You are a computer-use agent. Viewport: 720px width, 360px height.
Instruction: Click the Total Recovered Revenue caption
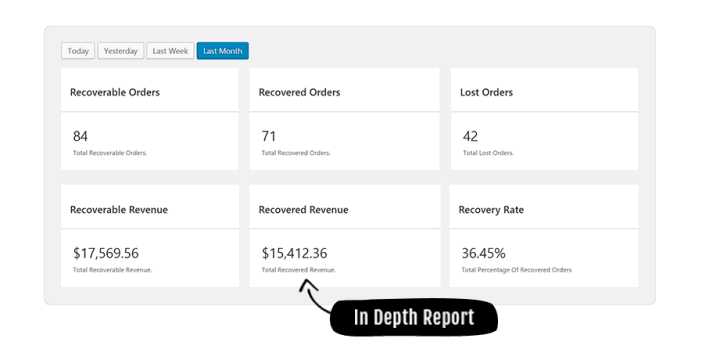click(x=298, y=270)
